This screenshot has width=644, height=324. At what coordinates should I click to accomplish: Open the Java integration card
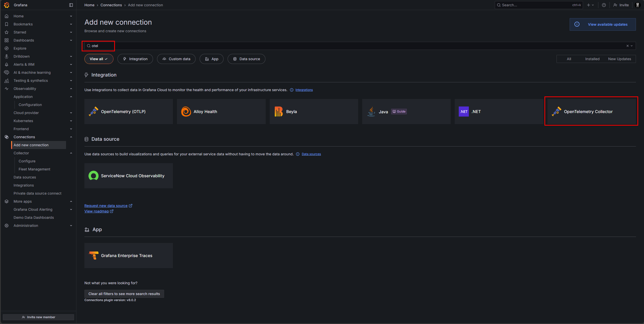click(x=406, y=112)
